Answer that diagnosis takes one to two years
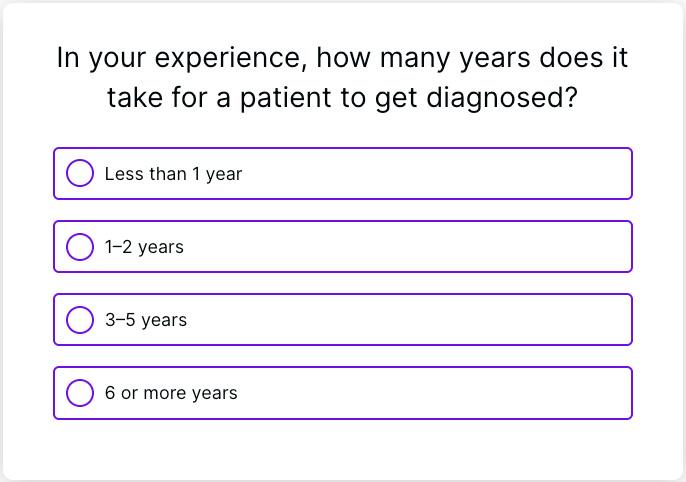Image resolution: width=686 pixels, height=482 pixels. click(x=80, y=246)
